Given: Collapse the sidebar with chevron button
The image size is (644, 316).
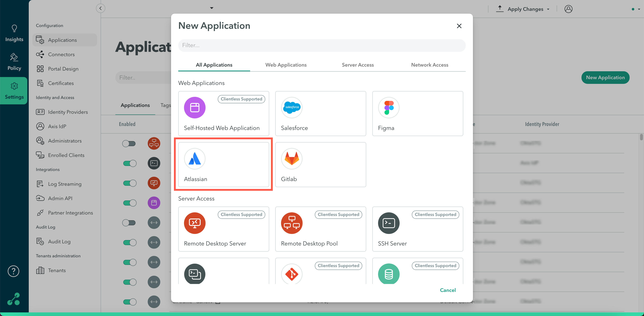Looking at the screenshot, I should tap(100, 8).
